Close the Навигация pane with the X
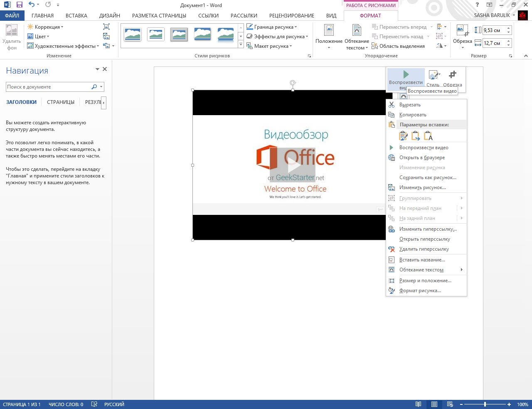This screenshot has height=409, width=532. [105, 69]
